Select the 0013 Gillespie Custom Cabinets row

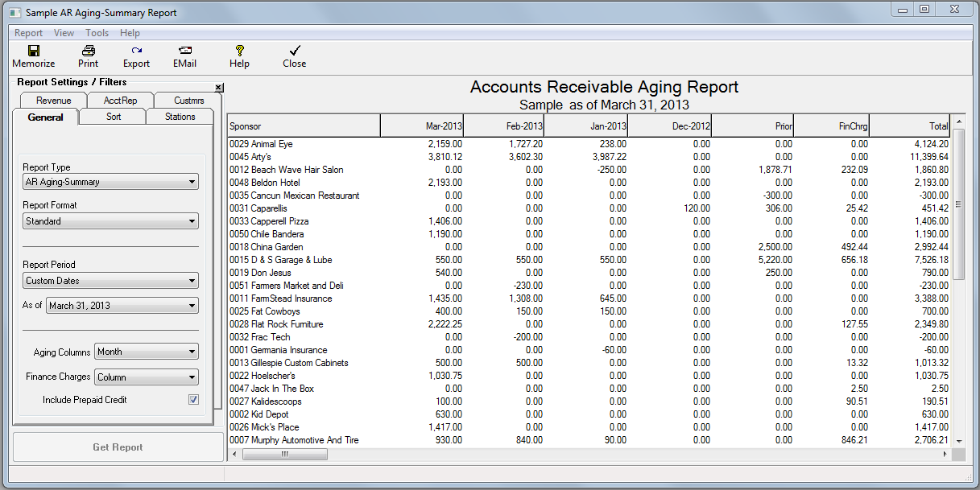pos(589,363)
